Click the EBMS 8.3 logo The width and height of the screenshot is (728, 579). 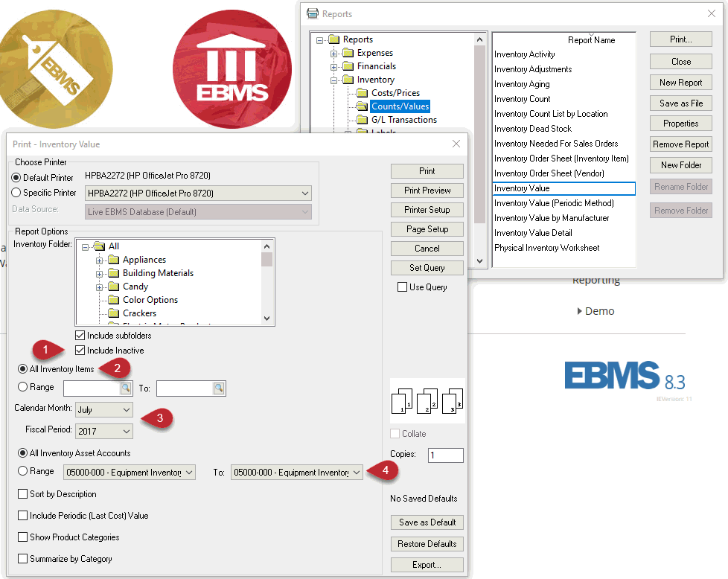pyautogui.click(x=625, y=375)
